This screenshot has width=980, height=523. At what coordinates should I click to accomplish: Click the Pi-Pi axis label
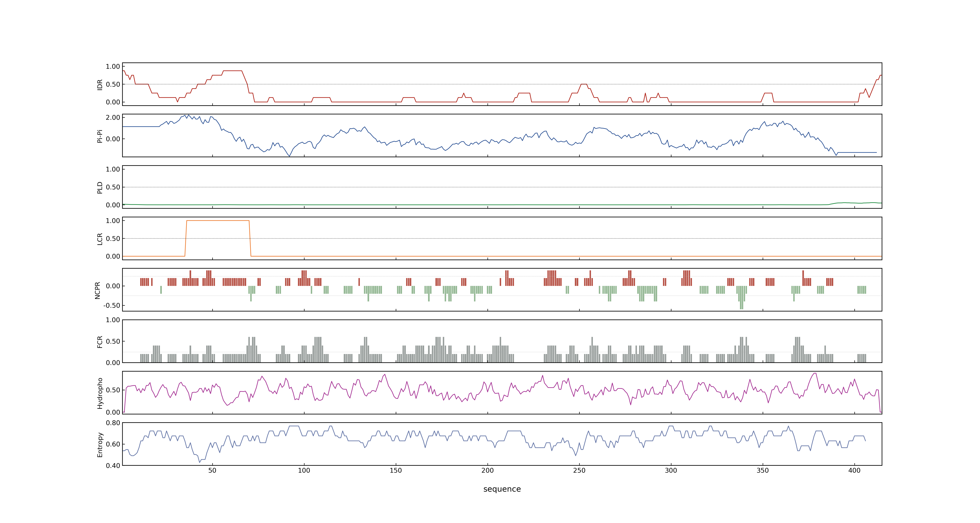pyautogui.click(x=100, y=136)
